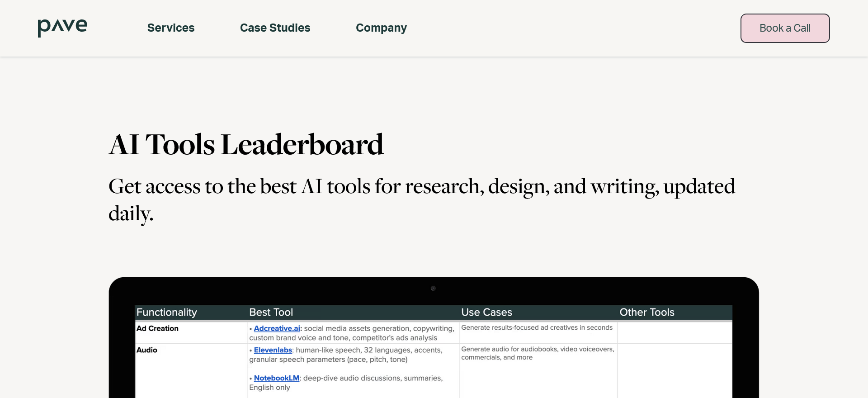This screenshot has height=398, width=868.
Task: Click the tablet screenshot of the leaderboard
Action: tap(434, 337)
